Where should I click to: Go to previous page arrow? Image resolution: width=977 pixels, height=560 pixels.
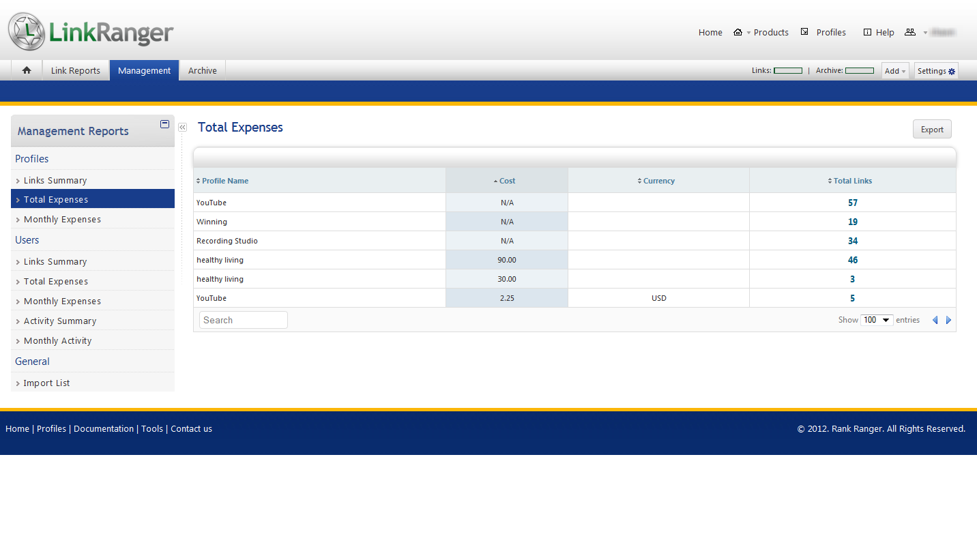tap(935, 320)
